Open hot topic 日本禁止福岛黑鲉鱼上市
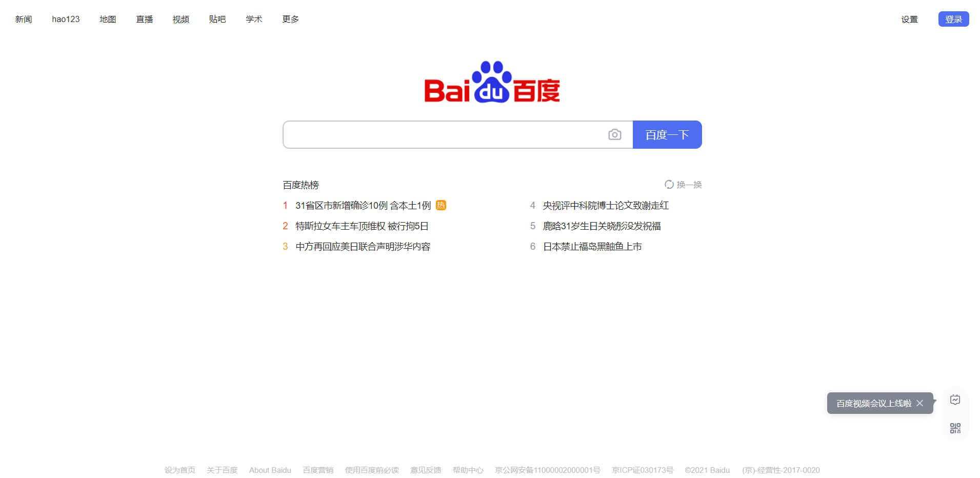Screen dimensions: 980x478 tap(592, 246)
